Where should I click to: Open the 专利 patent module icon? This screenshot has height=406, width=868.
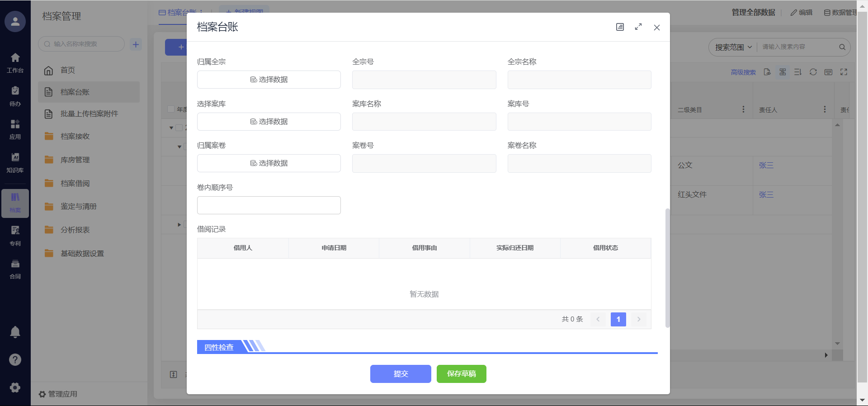[15, 236]
